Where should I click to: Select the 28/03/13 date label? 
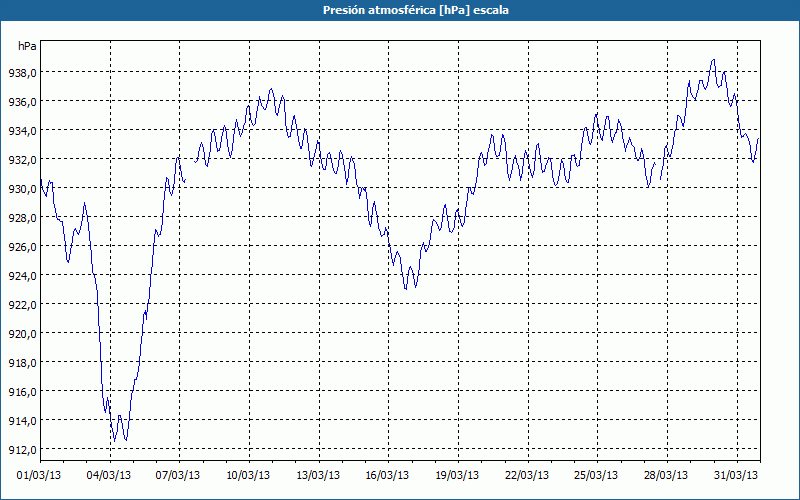[x=666, y=476]
